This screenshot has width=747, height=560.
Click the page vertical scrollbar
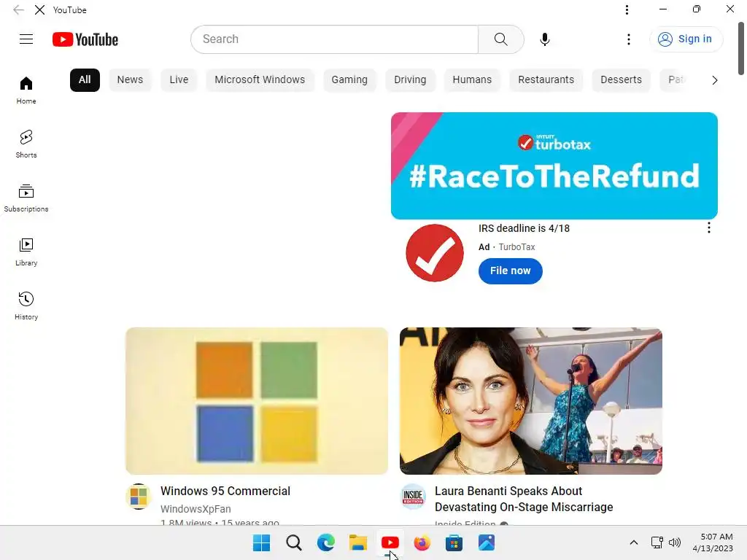(x=741, y=49)
